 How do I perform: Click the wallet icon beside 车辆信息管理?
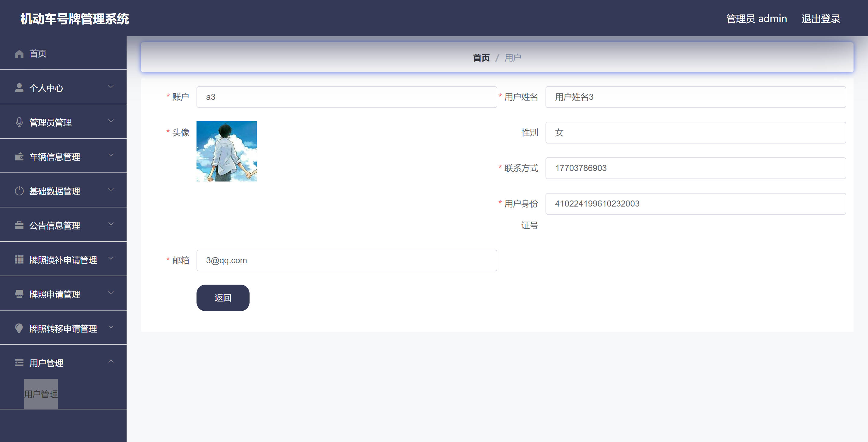click(19, 157)
